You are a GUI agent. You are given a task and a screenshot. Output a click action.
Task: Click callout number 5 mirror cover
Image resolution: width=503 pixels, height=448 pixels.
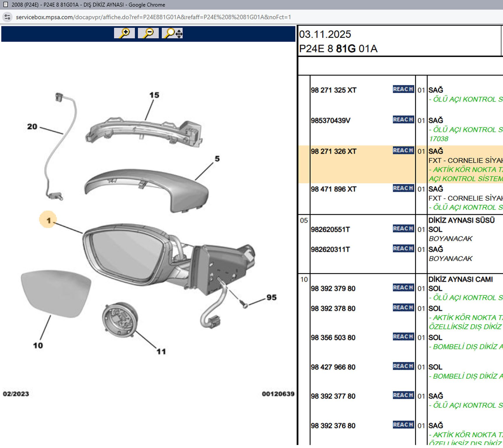[217, 159]
